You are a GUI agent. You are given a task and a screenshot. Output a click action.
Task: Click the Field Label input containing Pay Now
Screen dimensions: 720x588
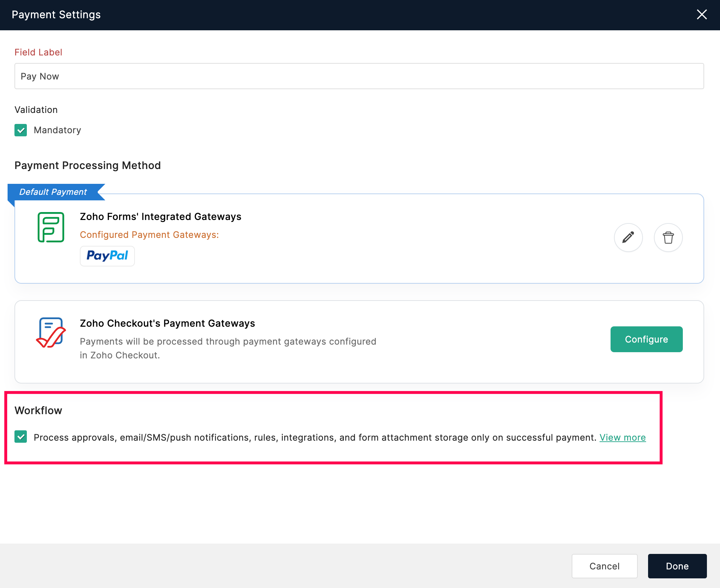point(359,76)
